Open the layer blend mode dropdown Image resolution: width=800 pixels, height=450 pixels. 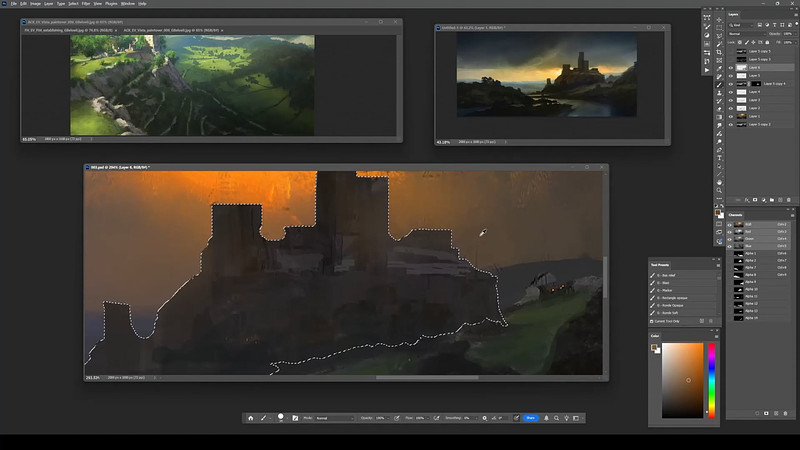[747, 34]
